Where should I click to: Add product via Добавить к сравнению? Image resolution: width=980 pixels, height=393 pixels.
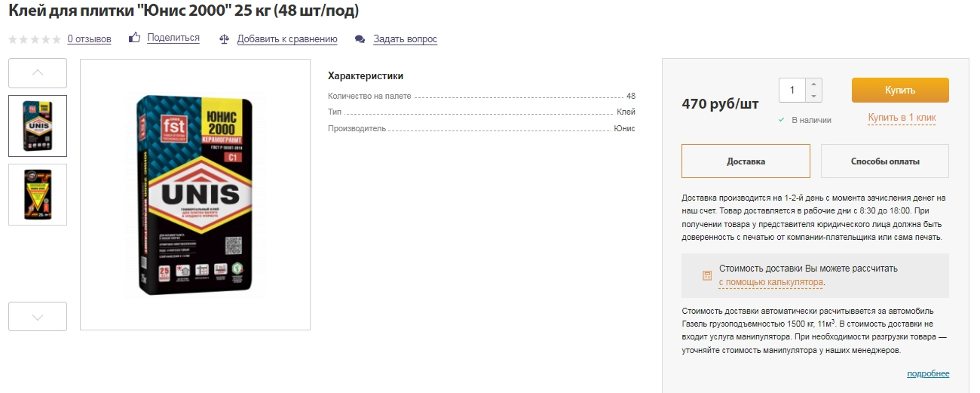point(287,38)
